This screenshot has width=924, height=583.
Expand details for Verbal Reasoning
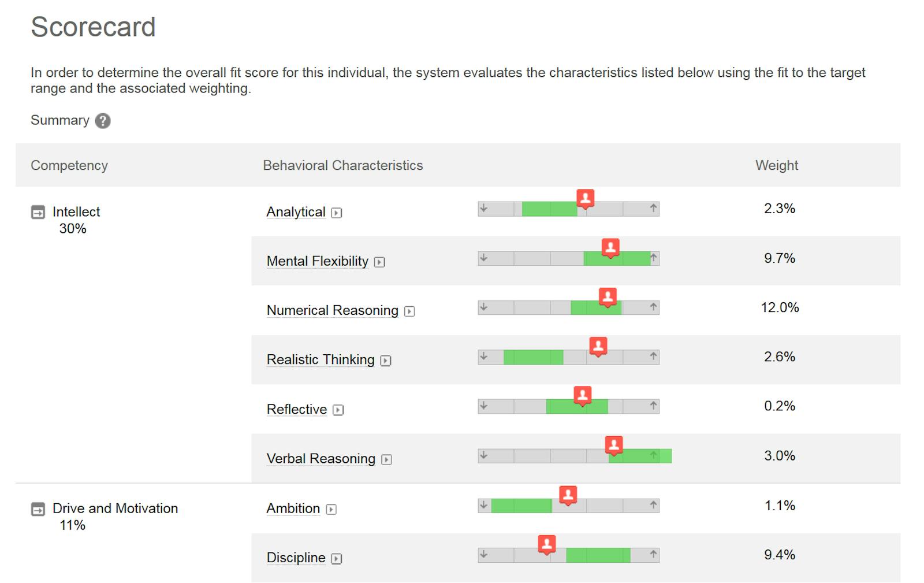click(386, 459)
